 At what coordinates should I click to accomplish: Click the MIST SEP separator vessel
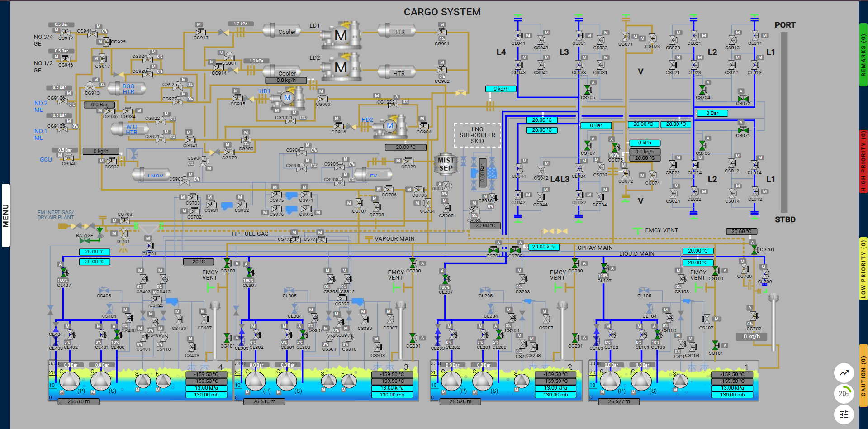446,164
